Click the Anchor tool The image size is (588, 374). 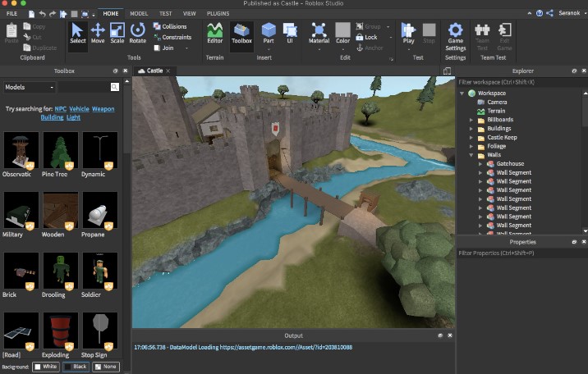[370, 48]
